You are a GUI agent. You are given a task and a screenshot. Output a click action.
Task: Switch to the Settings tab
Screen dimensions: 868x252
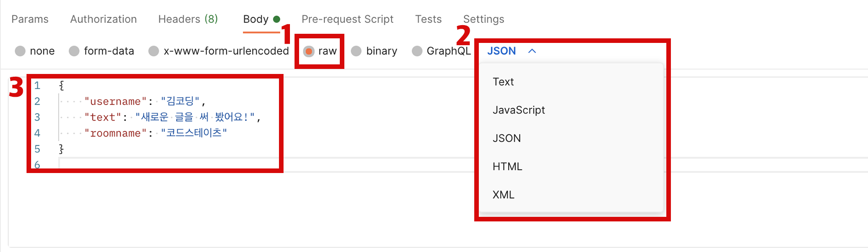coord(484,19)
